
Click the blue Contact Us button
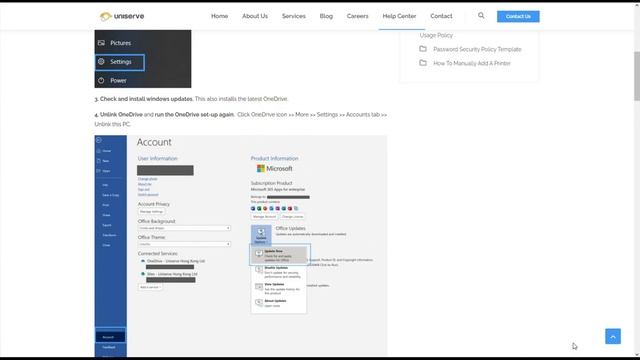[x=518, y=16]
